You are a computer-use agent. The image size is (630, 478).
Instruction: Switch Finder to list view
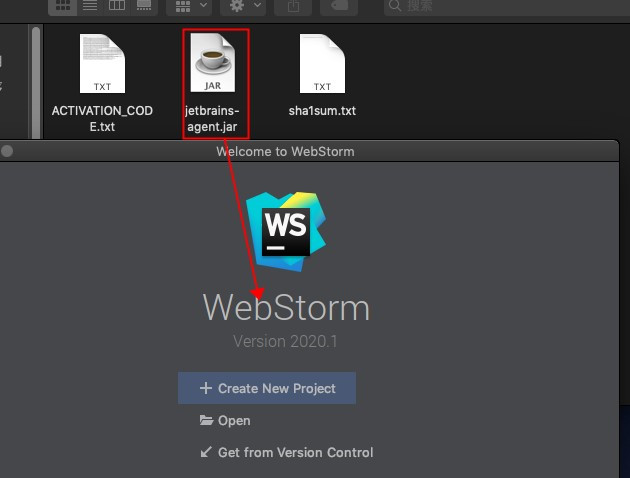(x=90, y=6)
